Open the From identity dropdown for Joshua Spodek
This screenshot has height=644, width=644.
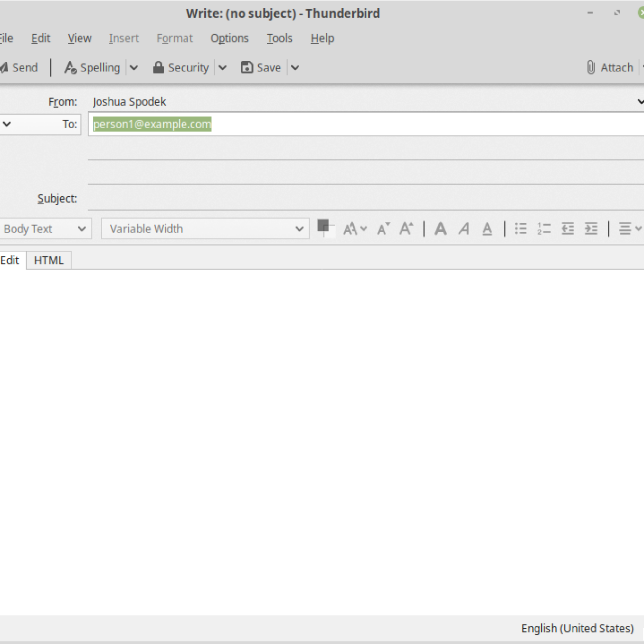(367, 102)
